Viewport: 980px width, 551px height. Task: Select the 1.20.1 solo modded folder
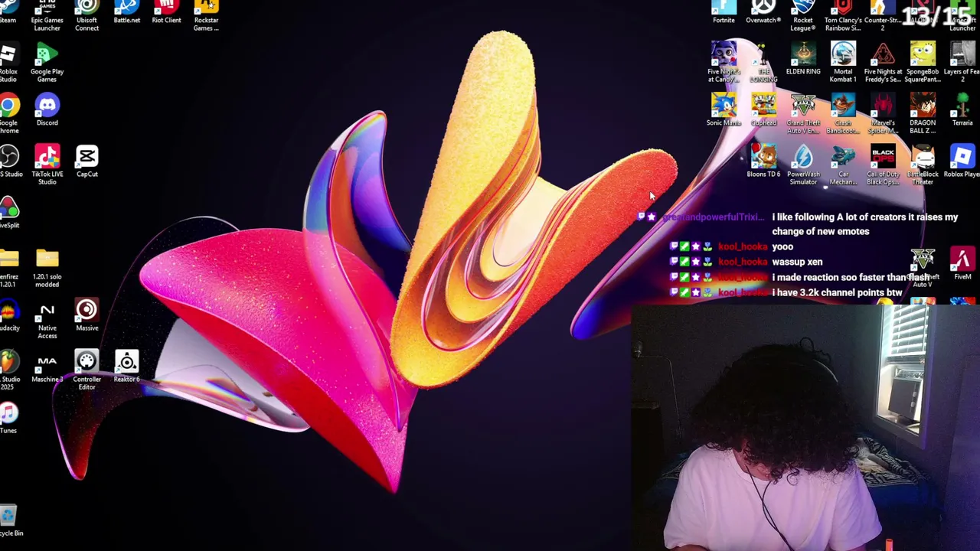(47, 269)
